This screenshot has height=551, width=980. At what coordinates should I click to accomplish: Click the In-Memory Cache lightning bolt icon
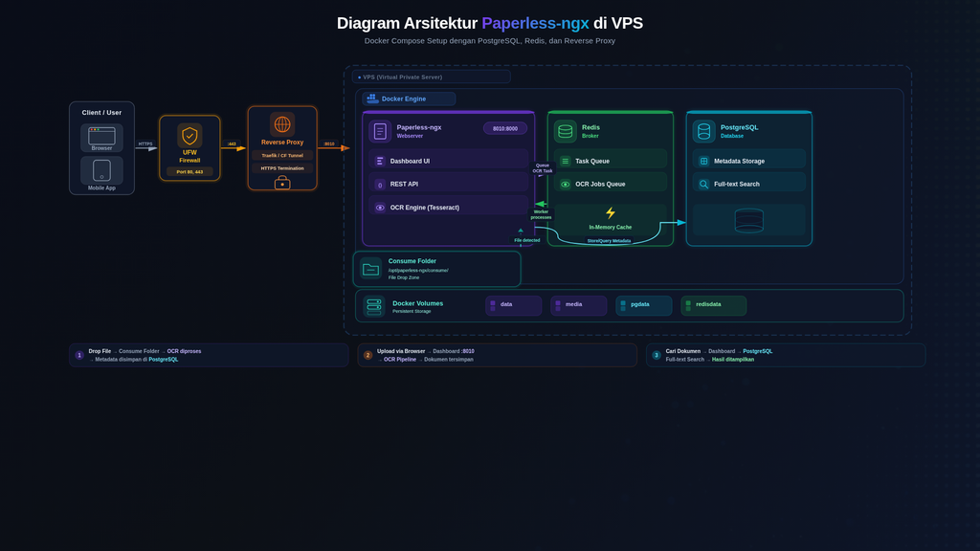tap(611, 213)
